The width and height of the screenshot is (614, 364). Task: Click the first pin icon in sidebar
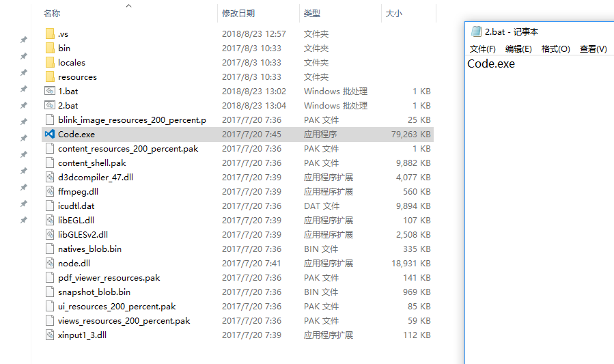coord(24,40)
